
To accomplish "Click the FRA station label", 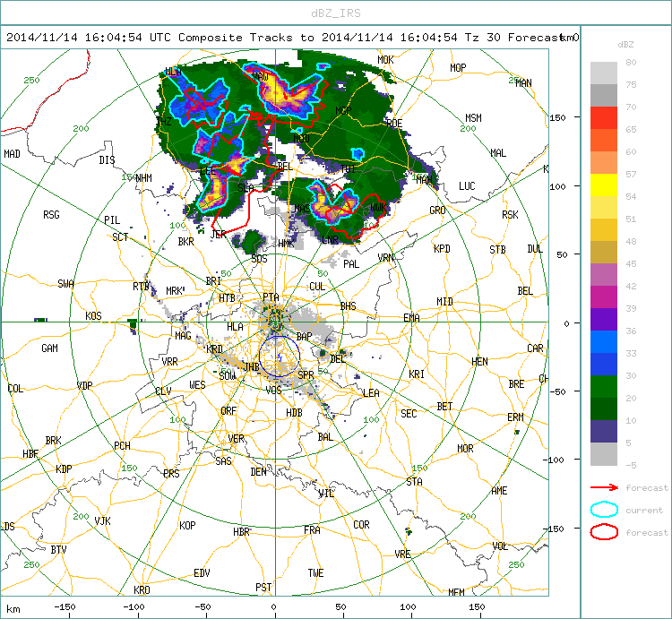I will [312, 530].
